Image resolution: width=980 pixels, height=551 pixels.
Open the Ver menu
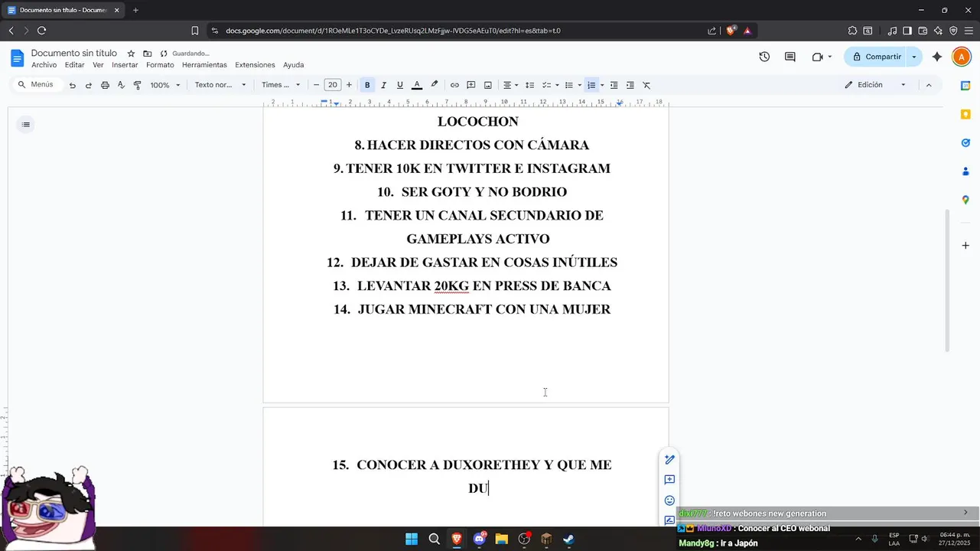coord(98,65)
